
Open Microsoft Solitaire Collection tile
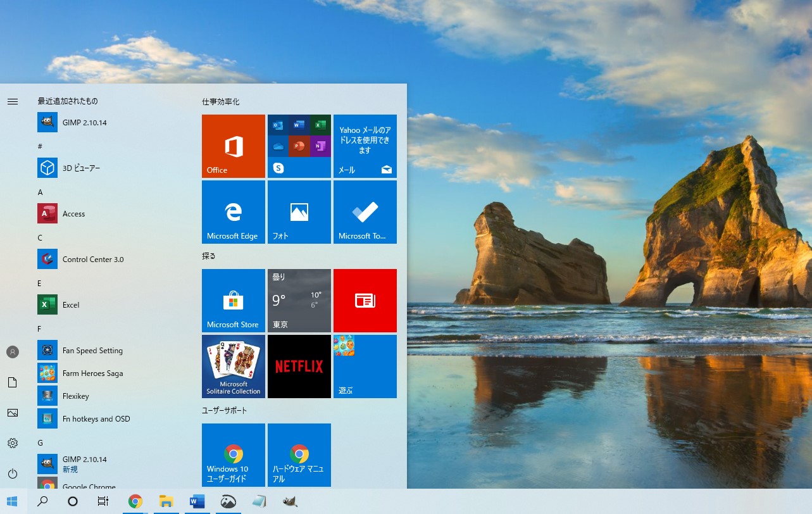pos(234,367)
